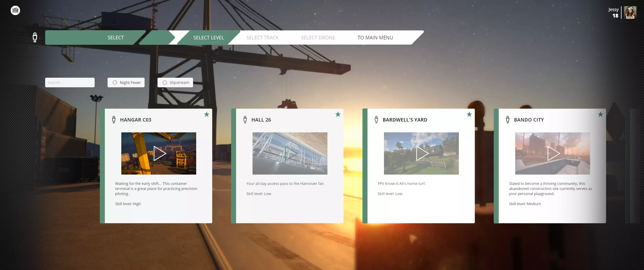Click the news icon in top-left corner
Image resolution: width=644 pixels, height=270 pixels.
pos(15,10)
